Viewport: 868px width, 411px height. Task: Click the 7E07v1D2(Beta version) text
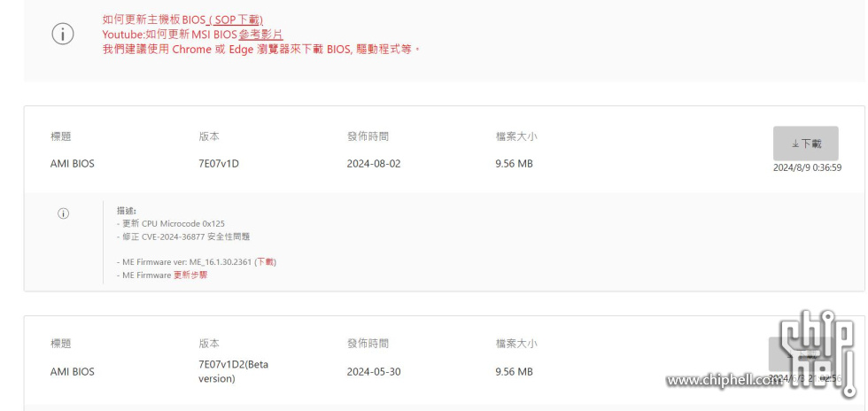tap(233, 372)
